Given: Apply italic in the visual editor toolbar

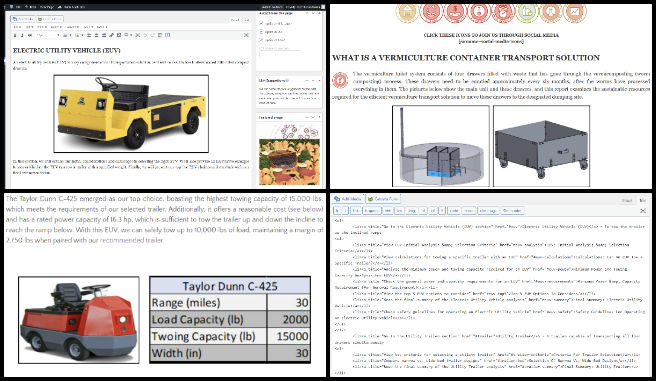Looking at the screenshot, I should point(22,35).
